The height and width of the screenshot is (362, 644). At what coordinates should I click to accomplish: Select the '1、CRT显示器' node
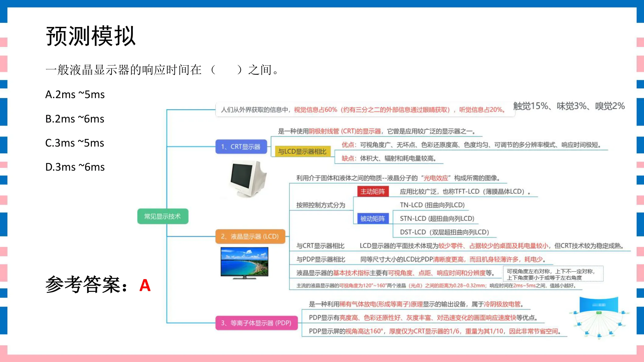tap(241, 147)
